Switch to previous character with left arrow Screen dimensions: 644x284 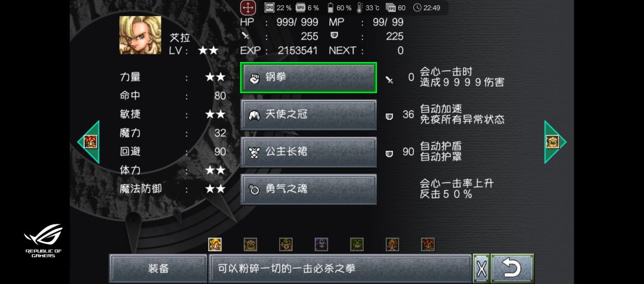click(x=89, y=142)
